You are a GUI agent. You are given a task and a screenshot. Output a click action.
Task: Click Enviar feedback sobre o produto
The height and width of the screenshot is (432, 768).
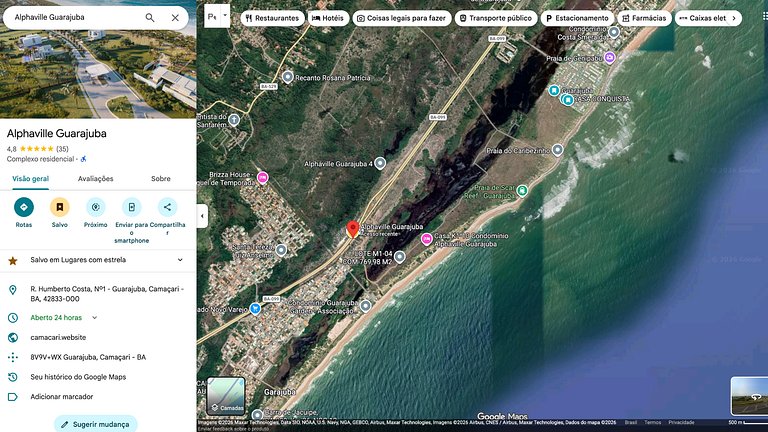coord(234,429)
